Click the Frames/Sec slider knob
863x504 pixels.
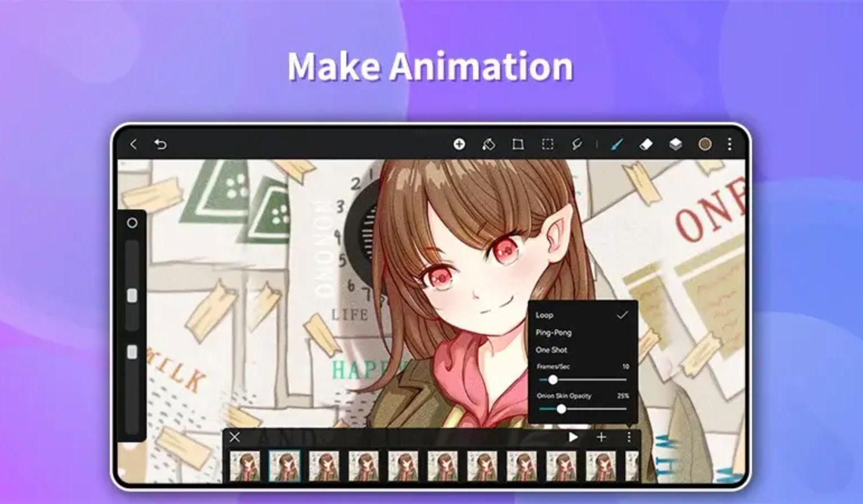pyautogui.click(x=553, y=380)
